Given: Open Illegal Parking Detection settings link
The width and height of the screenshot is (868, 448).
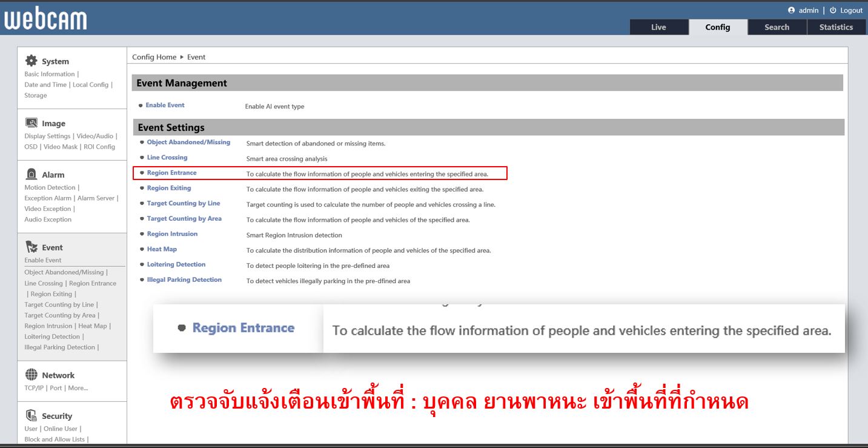Looking at the screenshot, I should [184, 280].
